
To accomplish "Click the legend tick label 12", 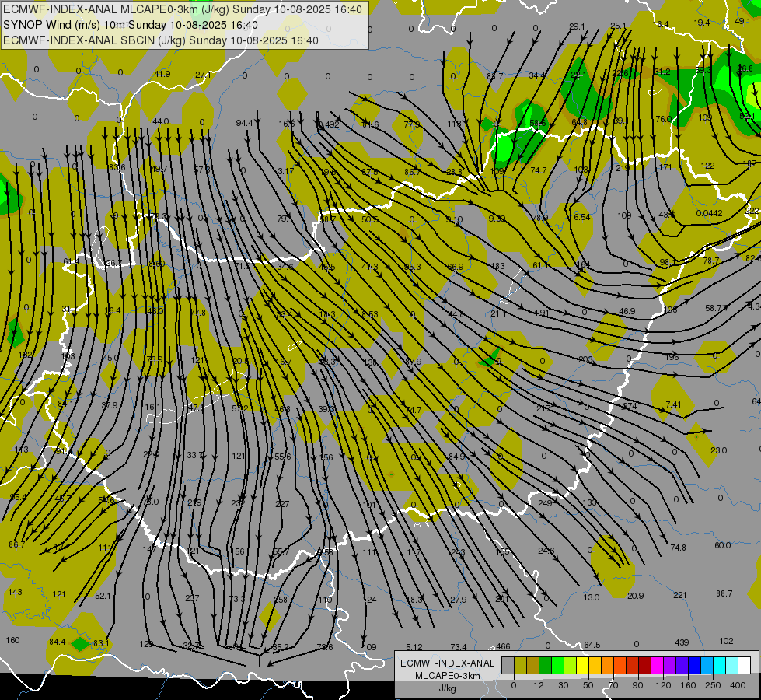I will (x=538, y=685).
